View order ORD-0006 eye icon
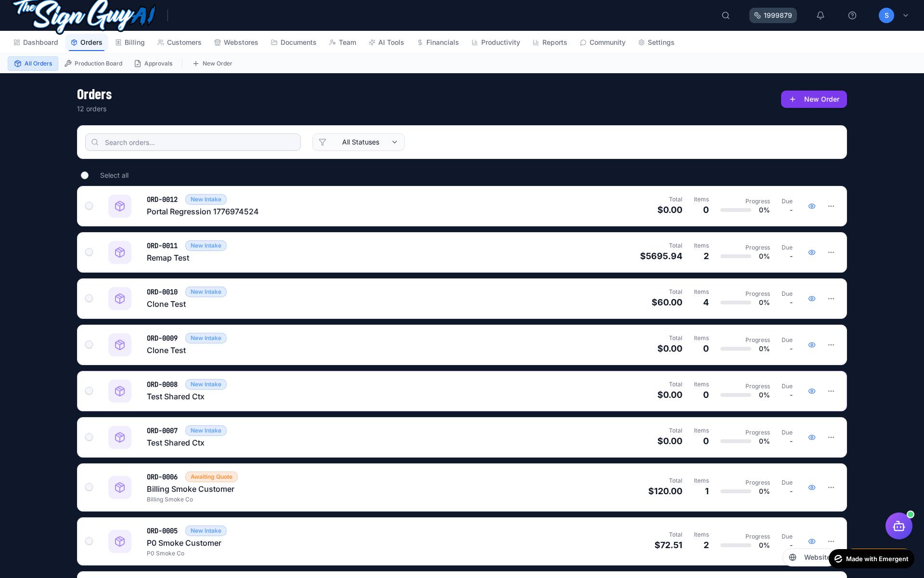The height and width of the screenshot is (578, 924). 812,487
